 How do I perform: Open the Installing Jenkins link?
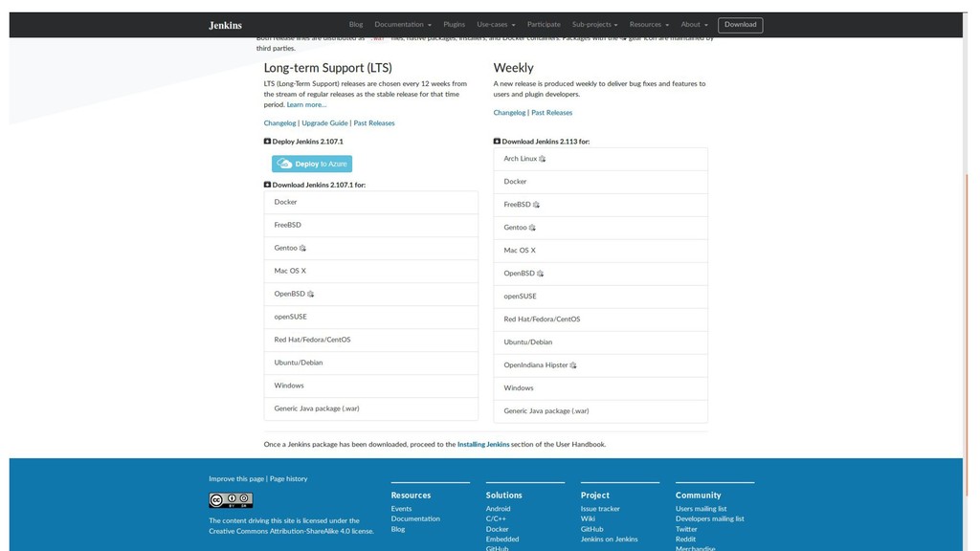pyautogui.click(x=483, y=444)
